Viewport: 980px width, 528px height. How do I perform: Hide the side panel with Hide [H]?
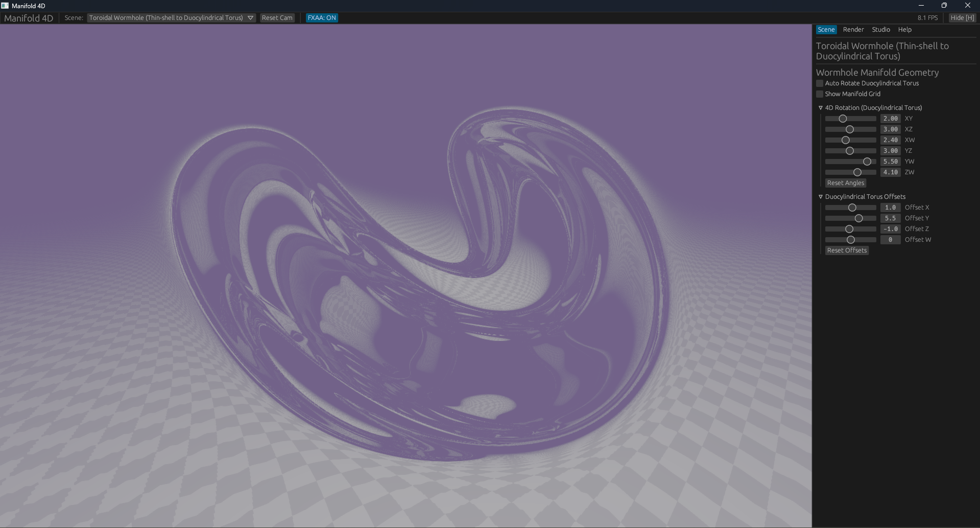pos(963,18)
